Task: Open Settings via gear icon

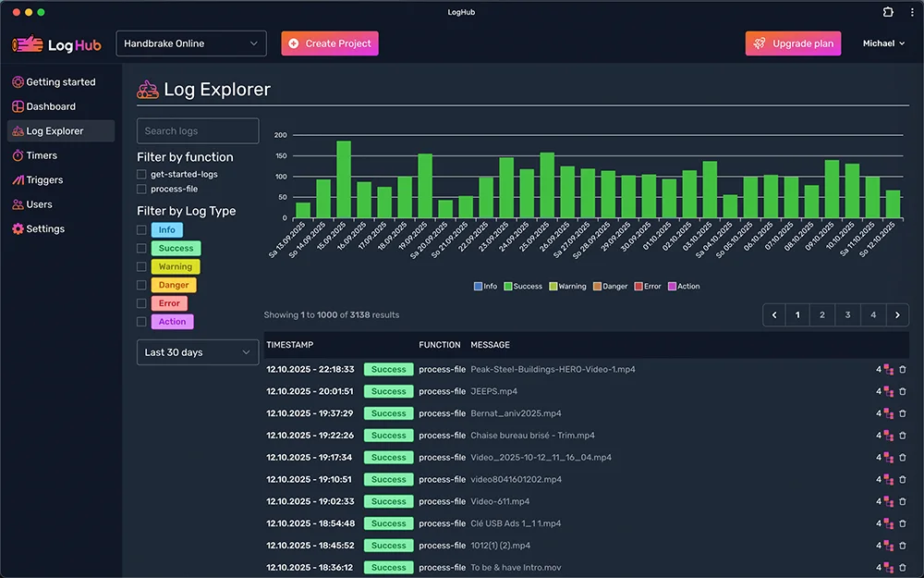Action: 18,229
